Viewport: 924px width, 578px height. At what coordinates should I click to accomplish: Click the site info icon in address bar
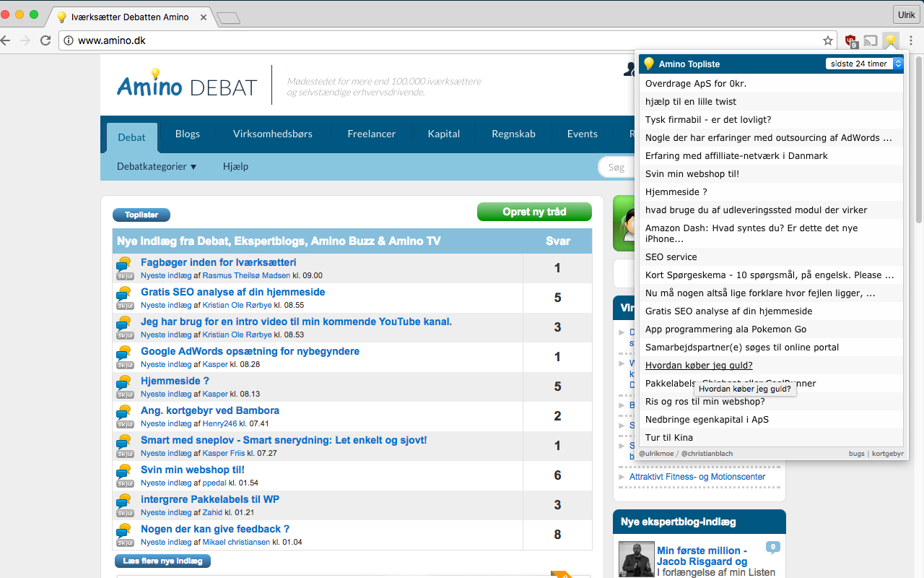click(x=69, y=40)
